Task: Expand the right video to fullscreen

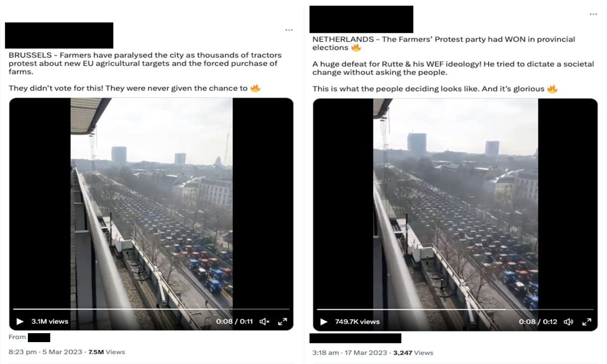Action: pyautogui.click(x=586, y=322)
